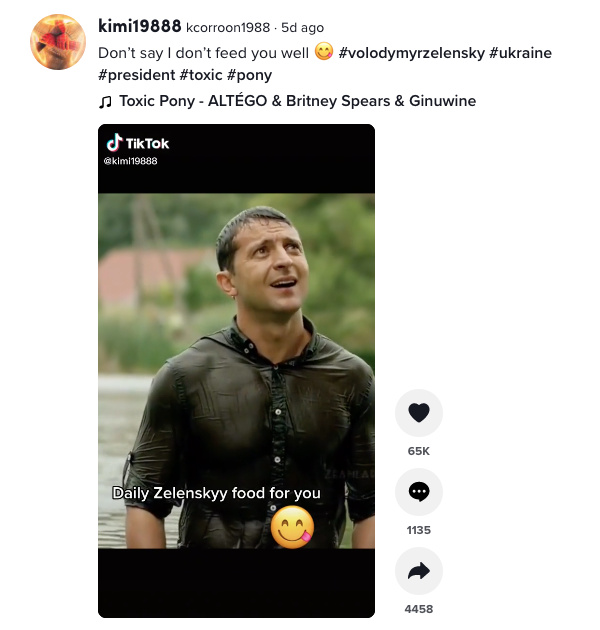Open the Toxic Pony sound link

(x=297, y=101)
